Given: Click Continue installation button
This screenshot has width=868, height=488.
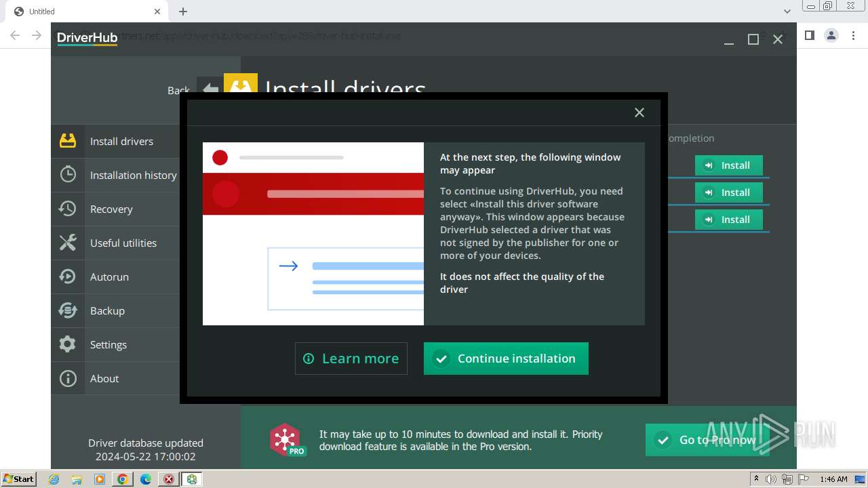Looking at the screenshot, I should pyautogui.click(x=506, y=359).
